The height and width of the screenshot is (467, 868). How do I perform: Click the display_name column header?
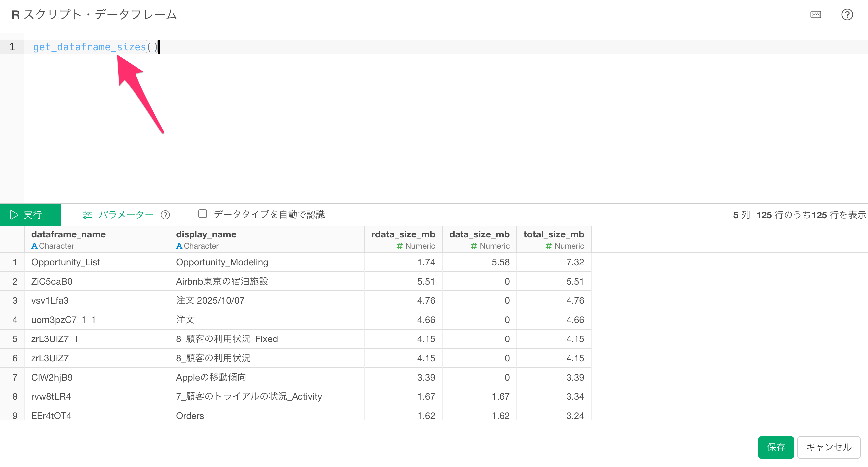[x=206, y=234]
